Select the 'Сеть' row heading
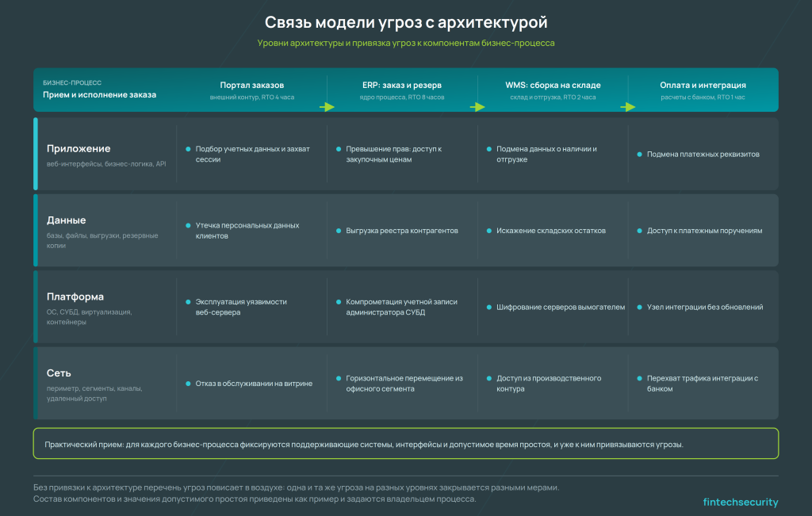812x516 pixels. point(59,373)
